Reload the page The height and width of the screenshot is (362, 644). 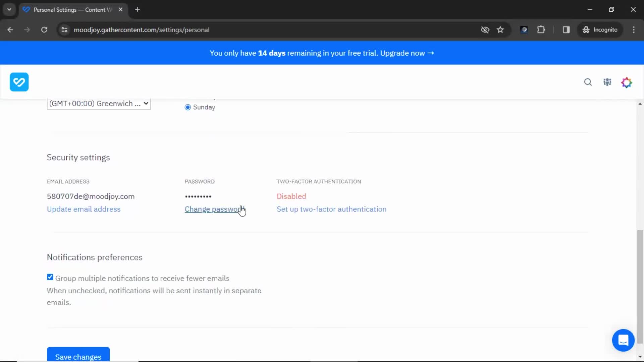click(x=44, y=30)
